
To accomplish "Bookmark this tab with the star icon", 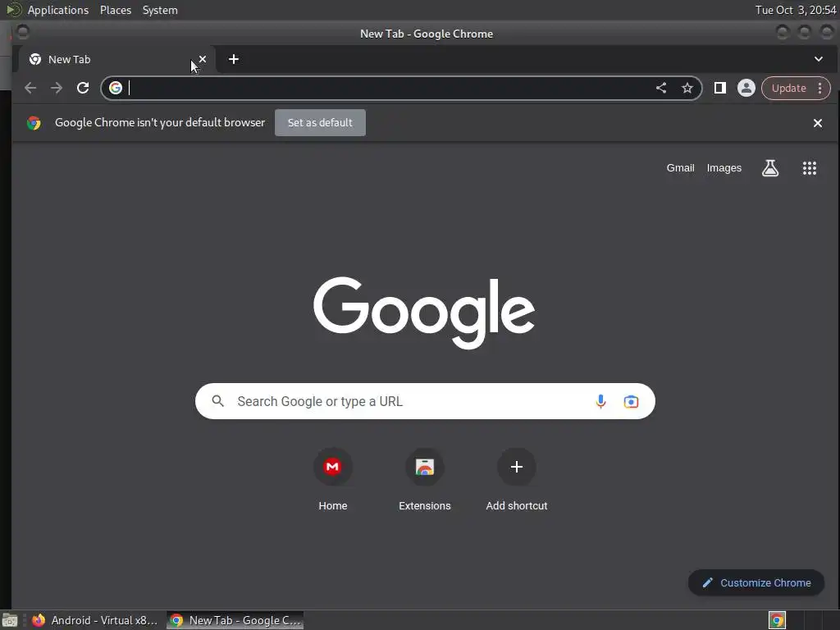I will click(x=687, y=88).
